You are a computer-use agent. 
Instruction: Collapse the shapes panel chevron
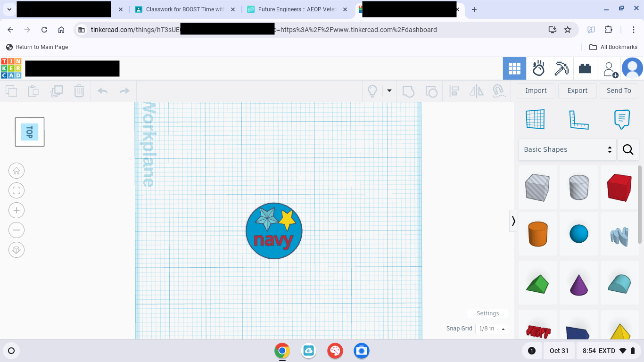point(513,221)
